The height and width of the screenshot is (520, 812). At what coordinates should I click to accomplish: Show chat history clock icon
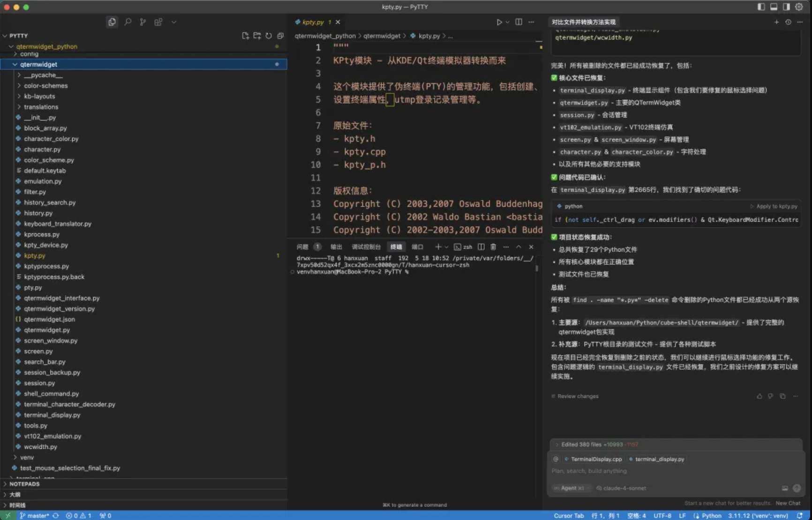788,22
